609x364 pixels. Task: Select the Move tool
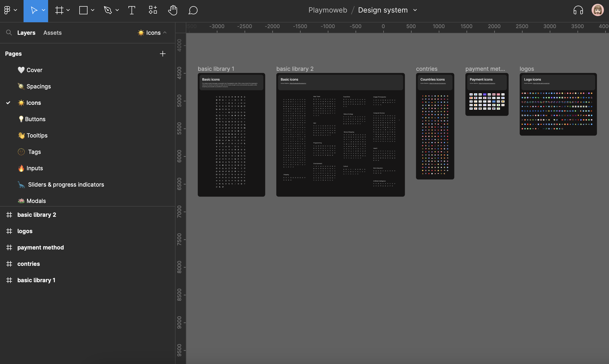(34, 10)
